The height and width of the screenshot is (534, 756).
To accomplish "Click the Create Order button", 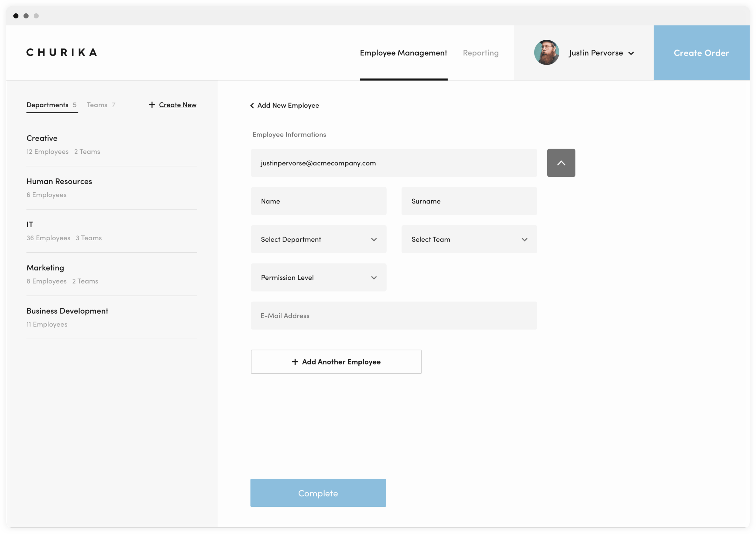I will pos(701,53).
